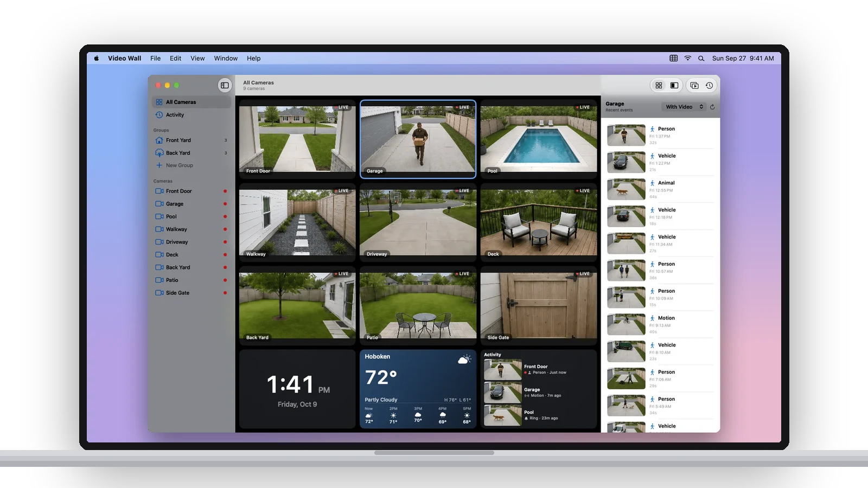Open the Garage Motion activity entry

point(539,392)
